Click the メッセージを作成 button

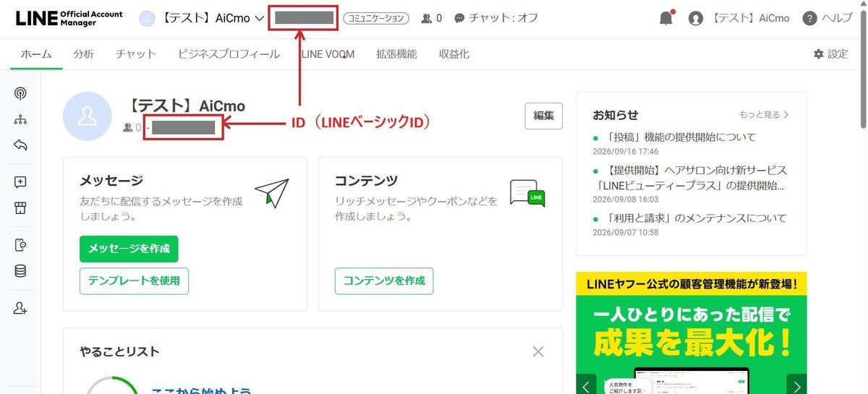129,249
